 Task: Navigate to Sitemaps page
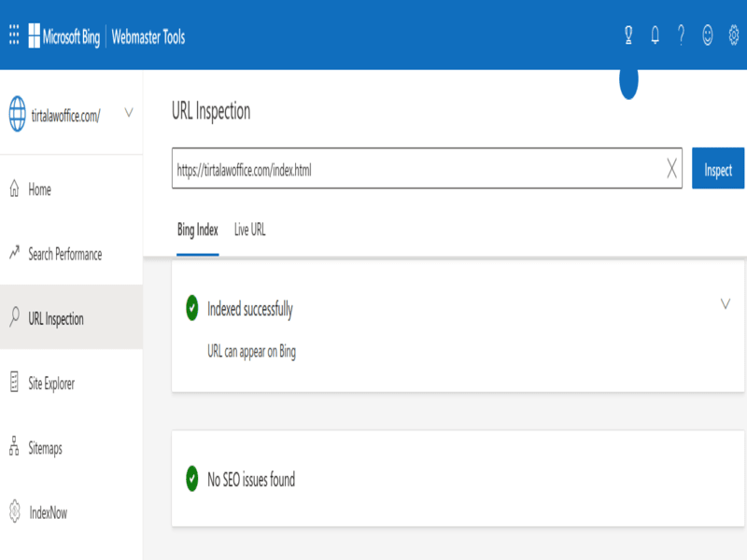[x=45, y=448]
